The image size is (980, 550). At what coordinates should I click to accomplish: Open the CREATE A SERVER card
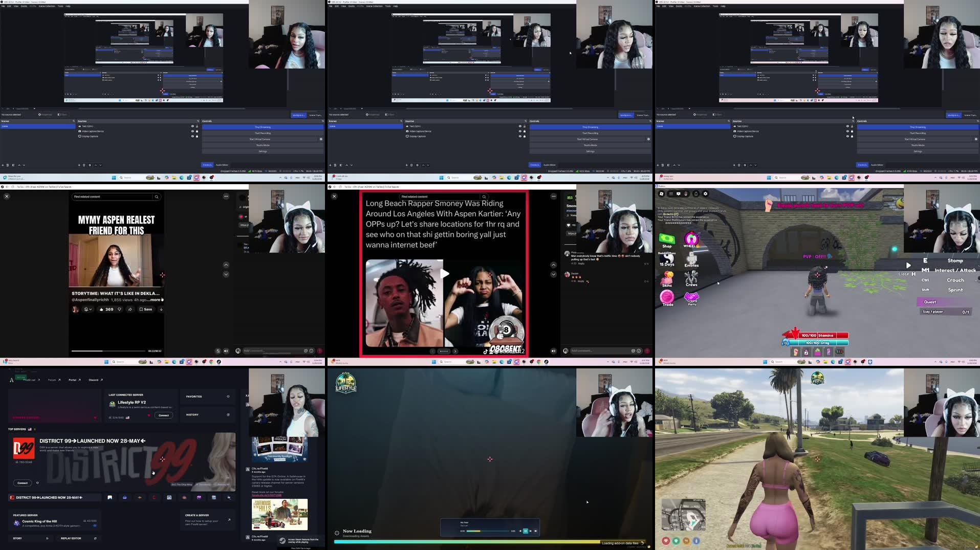(208, 521)
